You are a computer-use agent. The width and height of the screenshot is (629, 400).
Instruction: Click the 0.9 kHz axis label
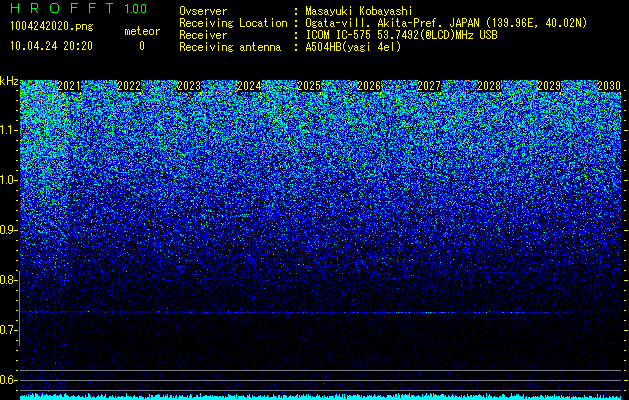click(x=8, y=230)
